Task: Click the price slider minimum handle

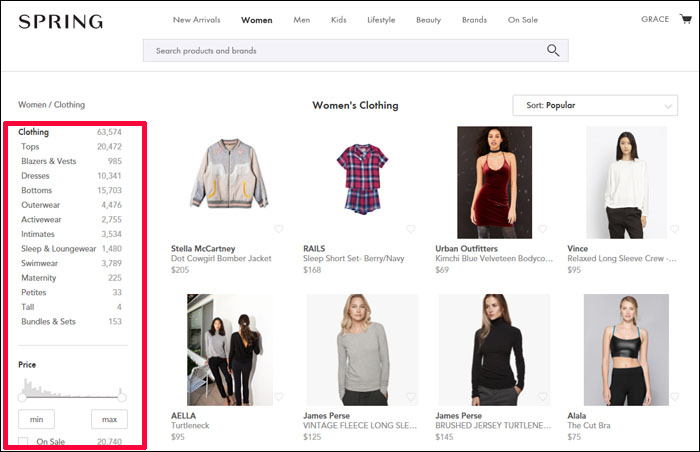Action: point(22,397)
